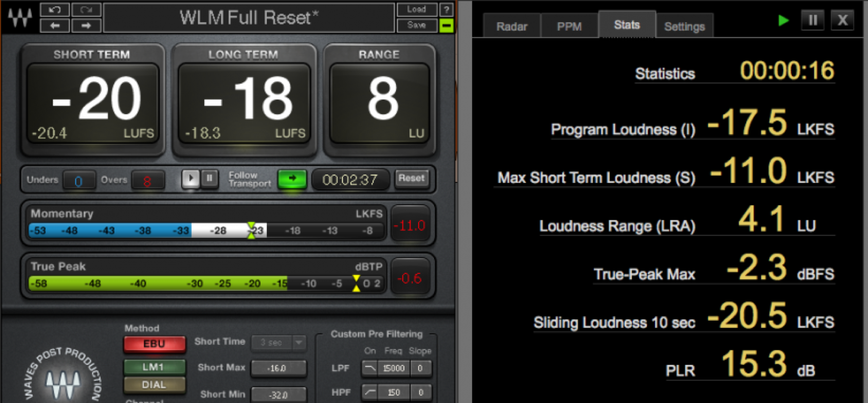Click the Range 8 LU display
This screenshot has width=868, height=403.
(379, 104)
